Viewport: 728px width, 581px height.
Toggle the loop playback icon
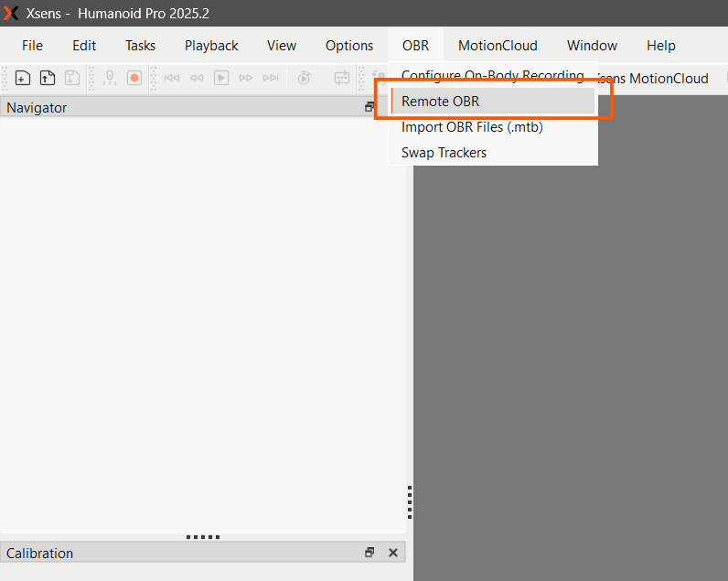[342, 78]
